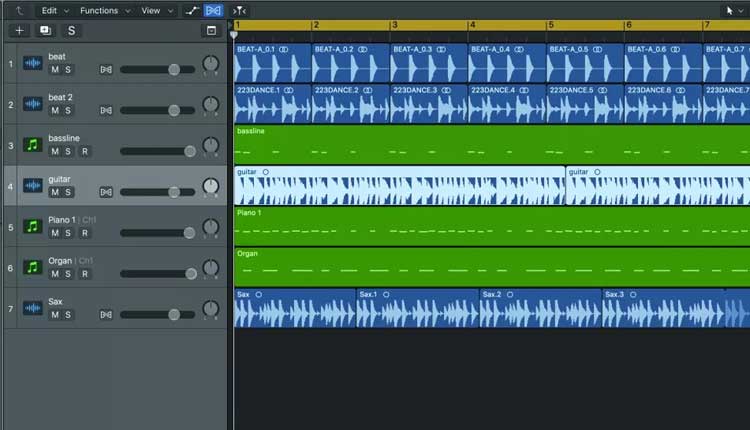Toggle the global Solo S button
The width and height of the screenshot is (750, 430).
coord(71,31)
